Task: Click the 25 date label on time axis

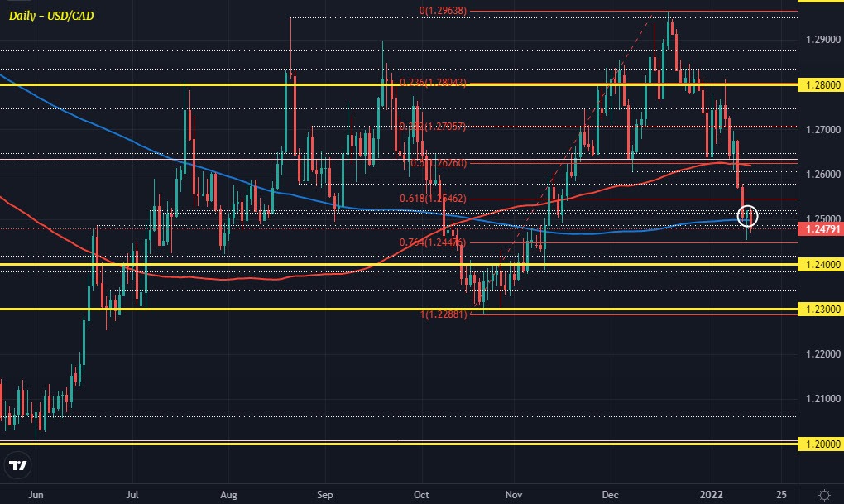Action: click(782, 494)
